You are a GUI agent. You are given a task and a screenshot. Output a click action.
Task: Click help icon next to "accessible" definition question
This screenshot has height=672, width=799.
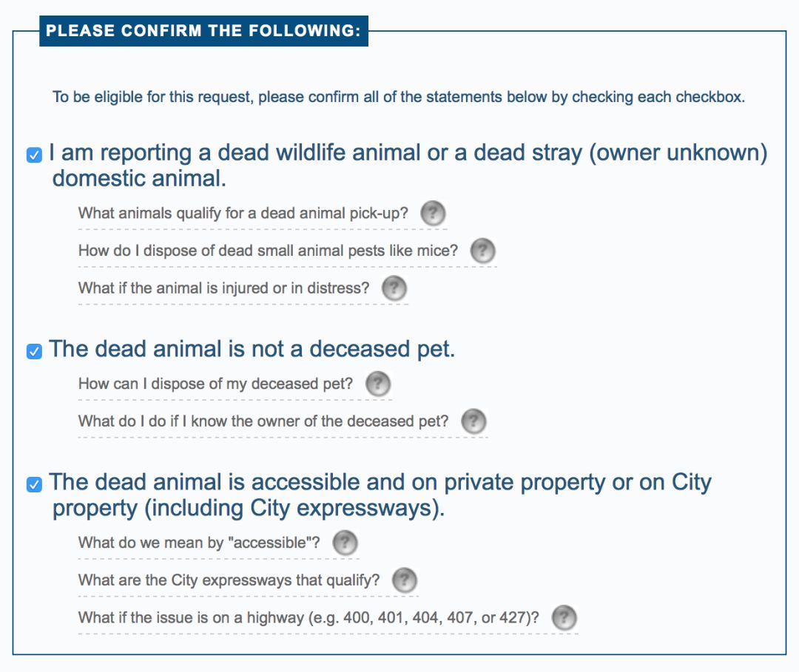[345, 543]
